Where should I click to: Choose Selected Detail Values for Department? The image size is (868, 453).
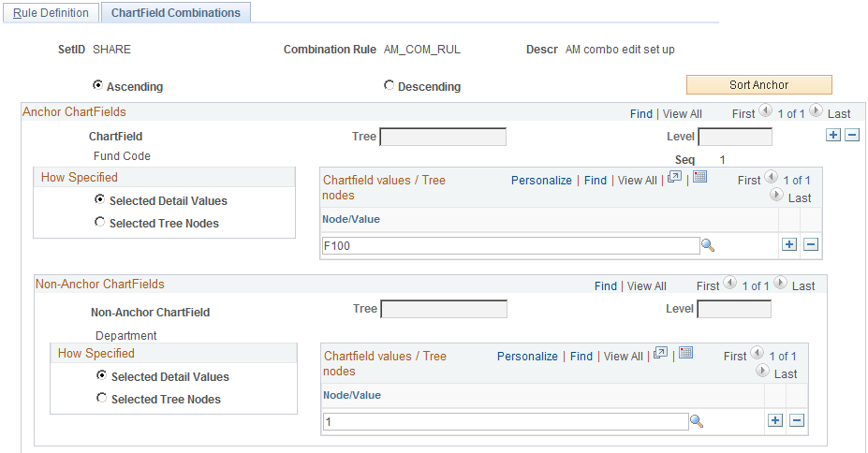(x=101, y=375)
